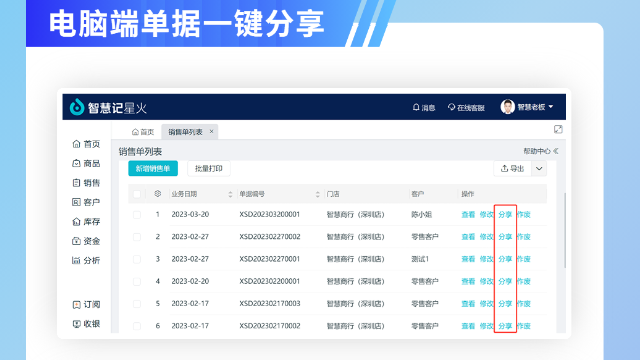Check the row 1 checkbox
The height and width of the screenshot is (360, 640).
coord(137,215)
